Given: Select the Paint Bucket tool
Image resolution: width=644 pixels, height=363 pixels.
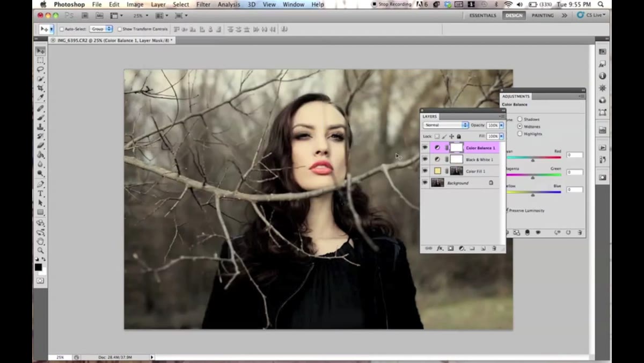Looking at the screenshot, I should coord(40,155).
